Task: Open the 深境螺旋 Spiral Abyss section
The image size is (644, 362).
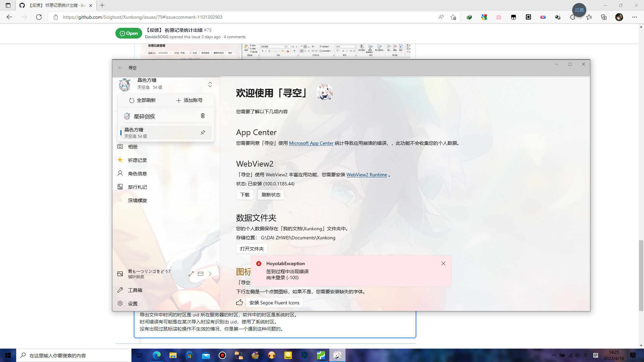Action: point(137,200)
